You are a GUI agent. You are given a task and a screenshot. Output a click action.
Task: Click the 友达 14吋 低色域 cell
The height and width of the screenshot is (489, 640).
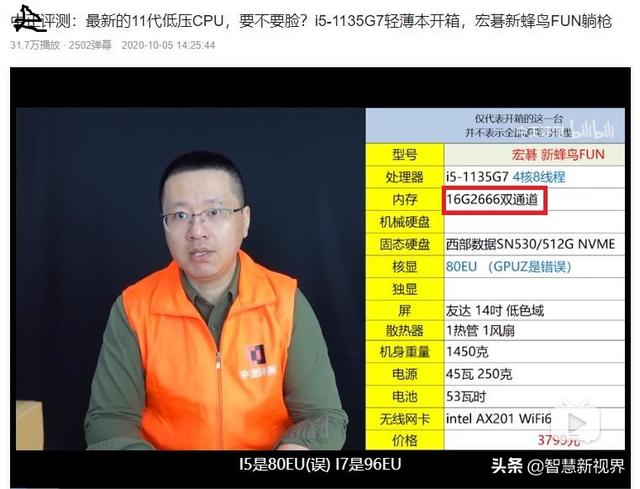[534, 311]
